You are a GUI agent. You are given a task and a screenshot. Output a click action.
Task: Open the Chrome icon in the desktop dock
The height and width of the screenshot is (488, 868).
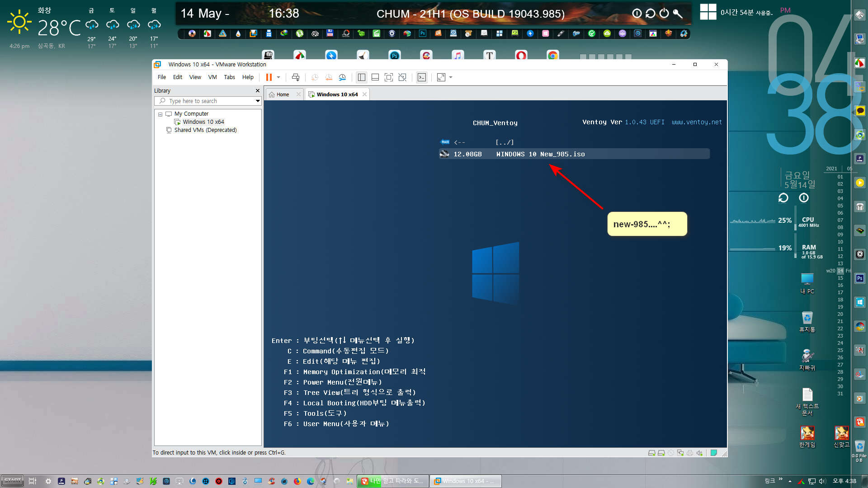coord(552,55)
